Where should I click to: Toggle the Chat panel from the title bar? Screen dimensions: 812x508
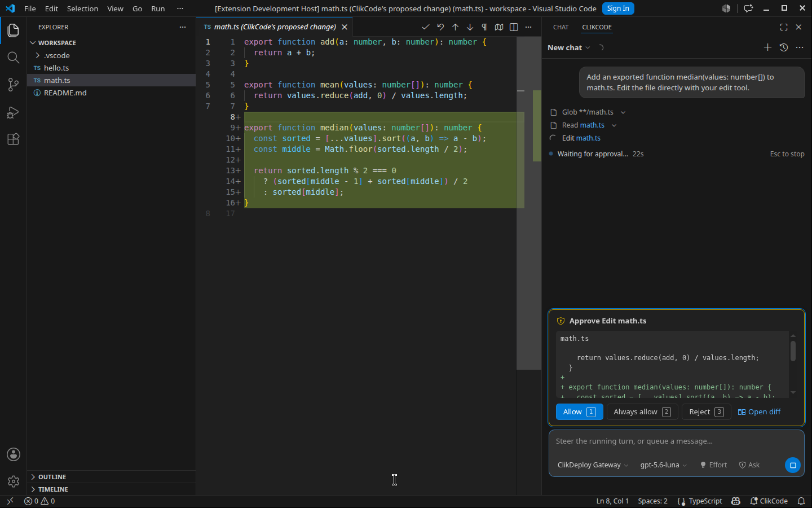pos(748,8)
